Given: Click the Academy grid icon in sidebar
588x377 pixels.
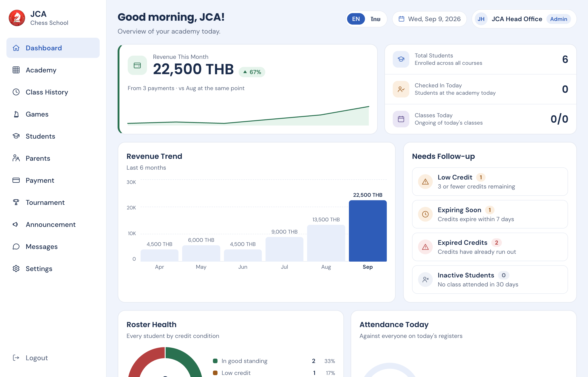Looking at the screenshot, I should (x=16, y=70).
